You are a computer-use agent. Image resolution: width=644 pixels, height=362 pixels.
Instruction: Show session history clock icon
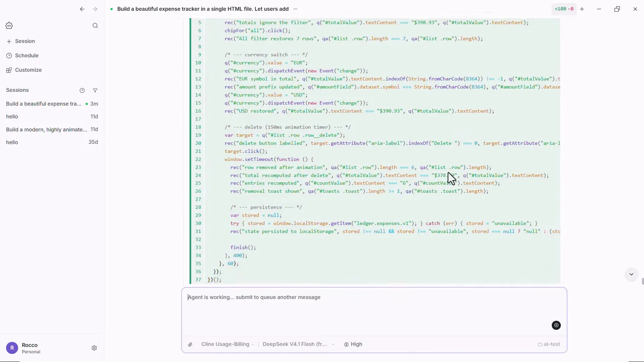tap(82, 90)
